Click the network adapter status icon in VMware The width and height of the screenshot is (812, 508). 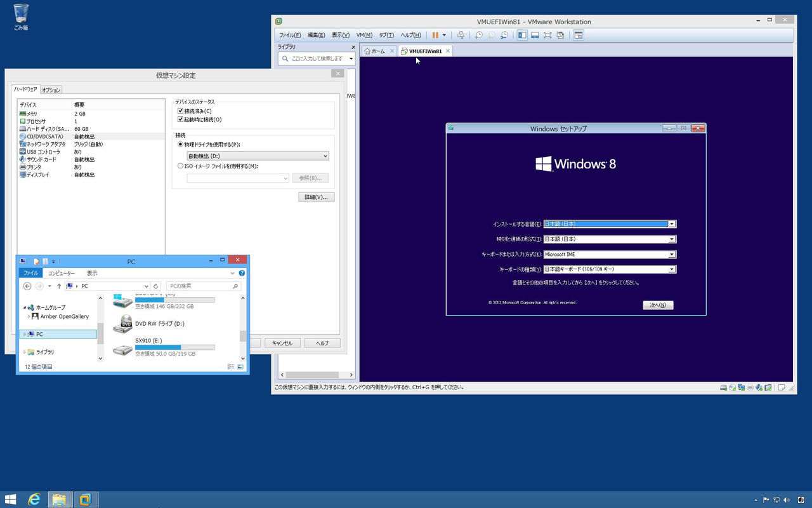[x=742, y=387]
